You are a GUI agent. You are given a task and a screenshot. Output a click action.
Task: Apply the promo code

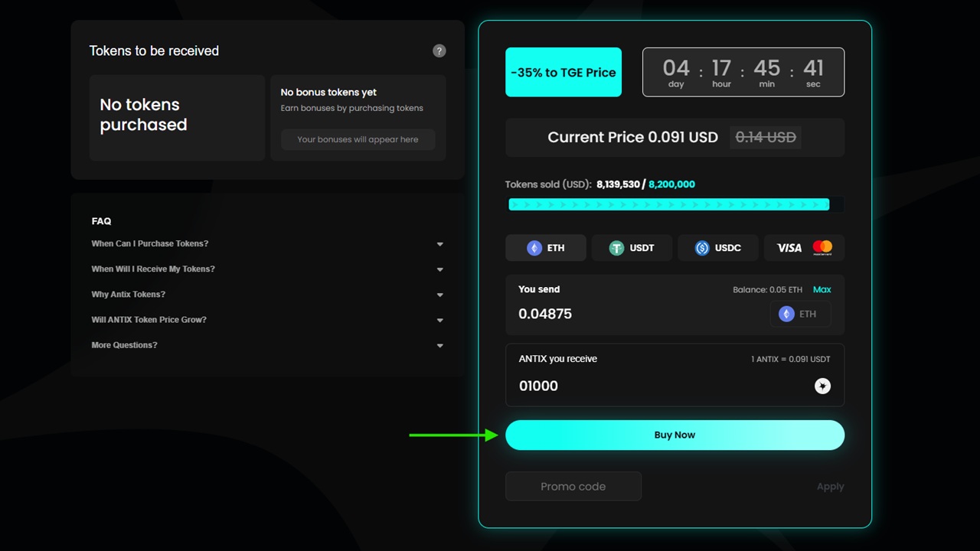point(830,487)
